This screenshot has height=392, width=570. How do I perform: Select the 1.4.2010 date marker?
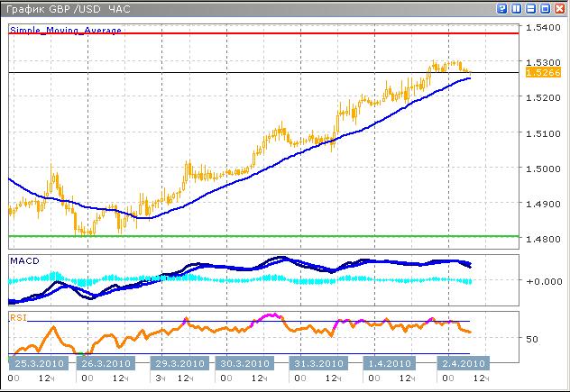click(389, 363)
